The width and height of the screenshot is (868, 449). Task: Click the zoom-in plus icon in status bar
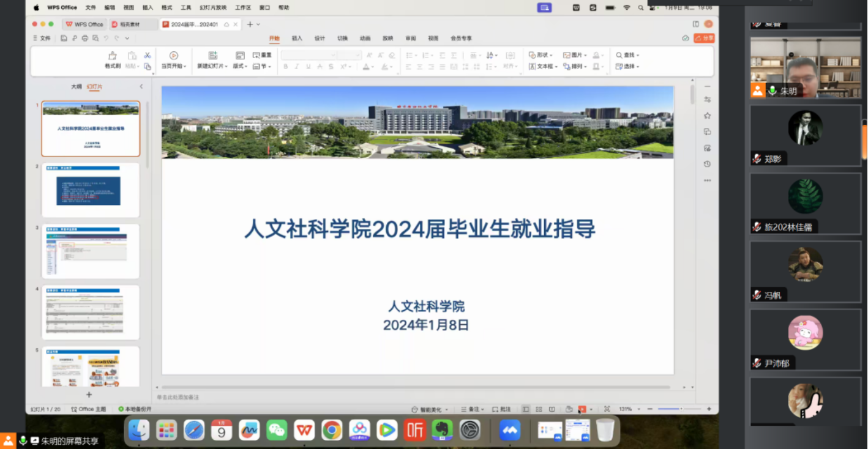click(709, 409)
